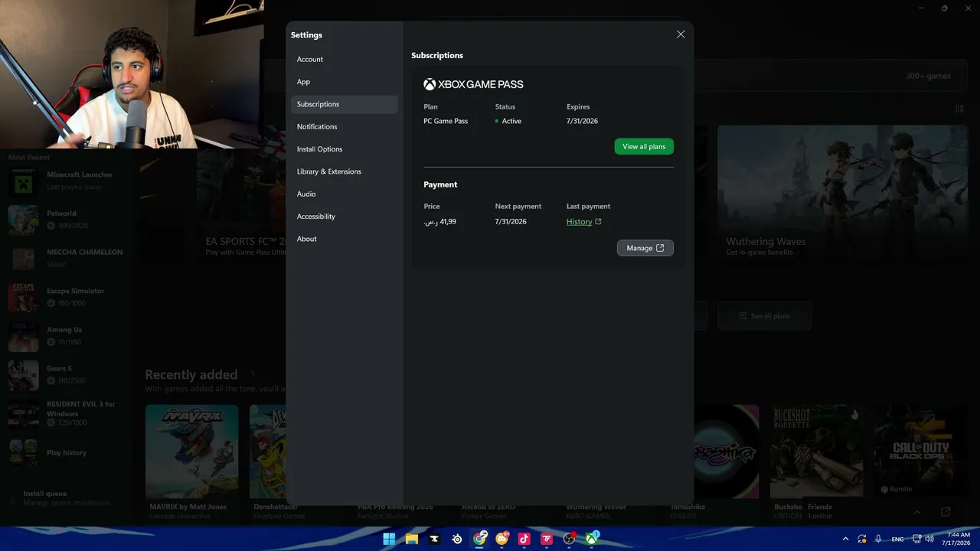Expand the Friends panel chevron
The image size is (980, 551).
917,512
